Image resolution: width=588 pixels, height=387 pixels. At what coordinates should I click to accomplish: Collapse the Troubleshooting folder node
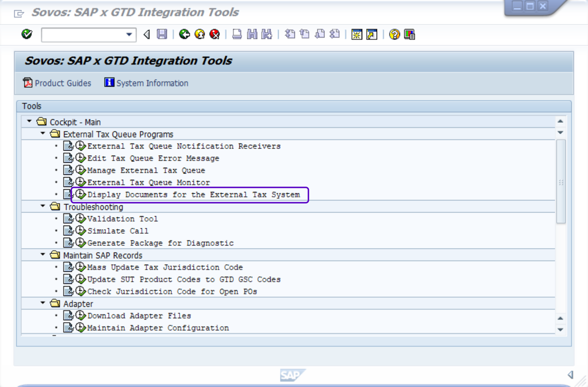pyautogui.click(x=43, y=206)
